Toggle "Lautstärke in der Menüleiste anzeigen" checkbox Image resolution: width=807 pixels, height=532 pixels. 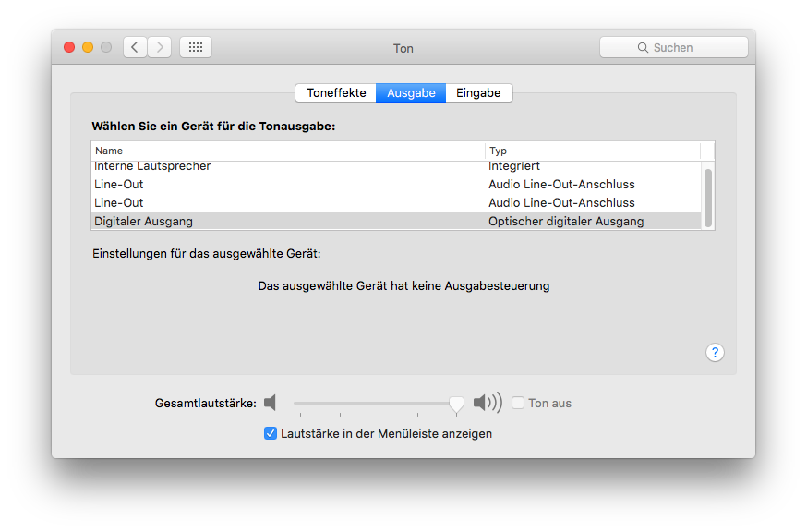coord(271,433)
